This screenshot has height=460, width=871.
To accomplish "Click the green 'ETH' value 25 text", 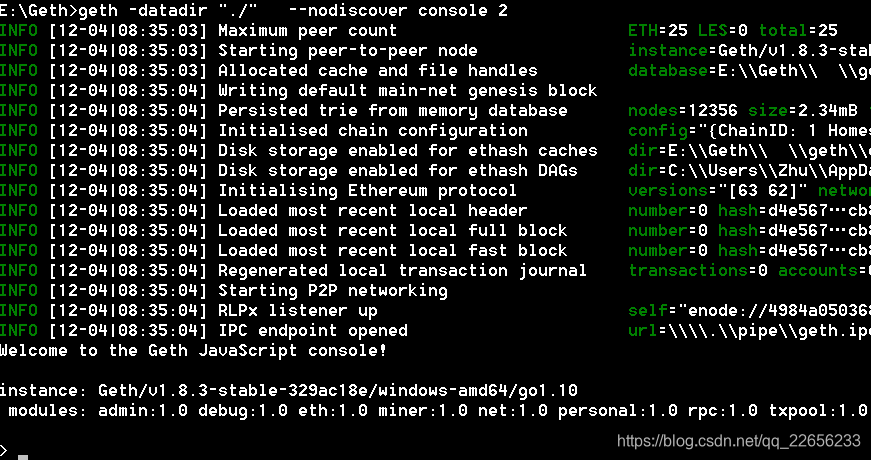I will pos(658,31).
